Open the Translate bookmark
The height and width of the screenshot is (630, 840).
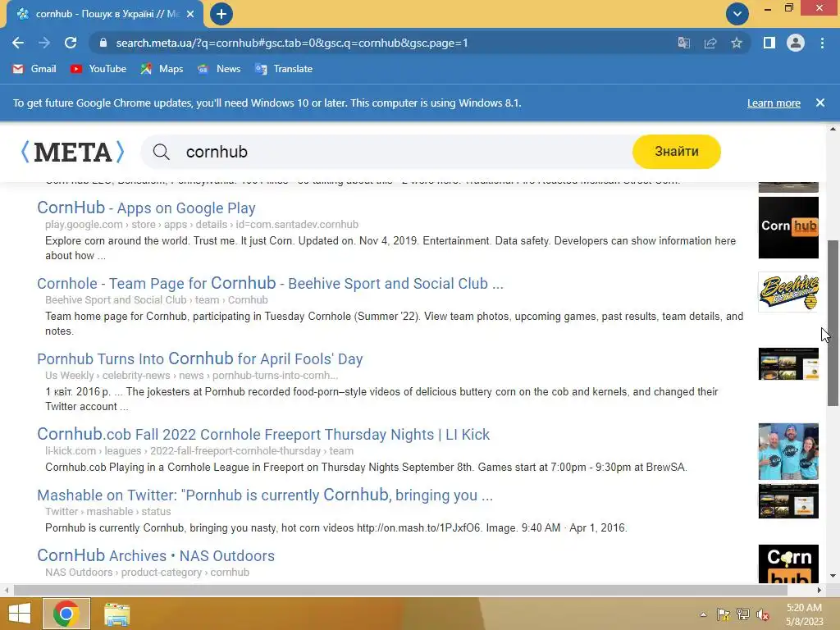[x=284, y=69]
